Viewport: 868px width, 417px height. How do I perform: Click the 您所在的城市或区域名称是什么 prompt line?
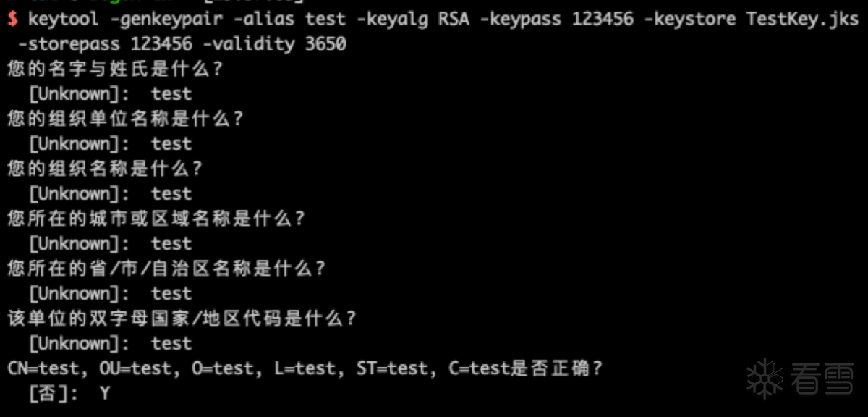[157, 219]
